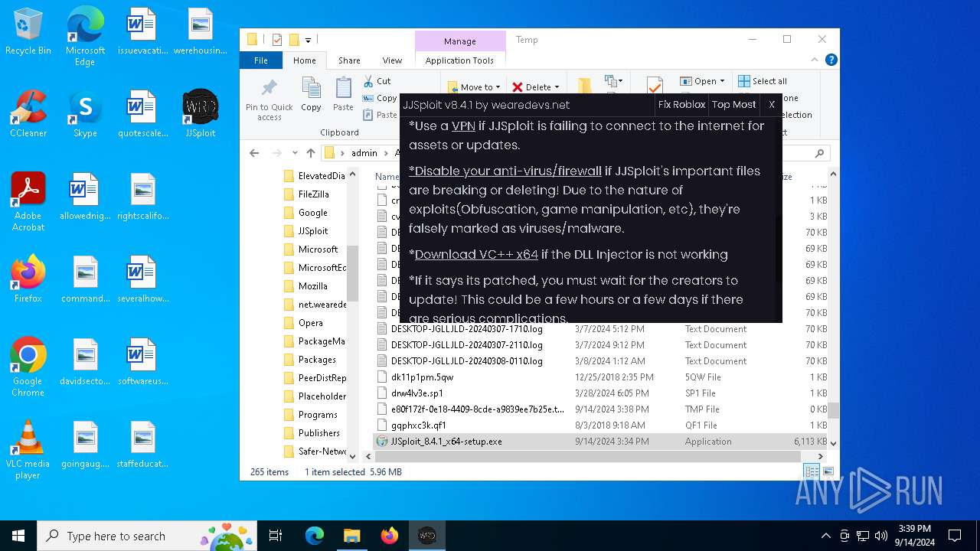Click the Back navigation arrow
Image resolution: width=980 pixels, height=551 pixels.
coord(254,153)
